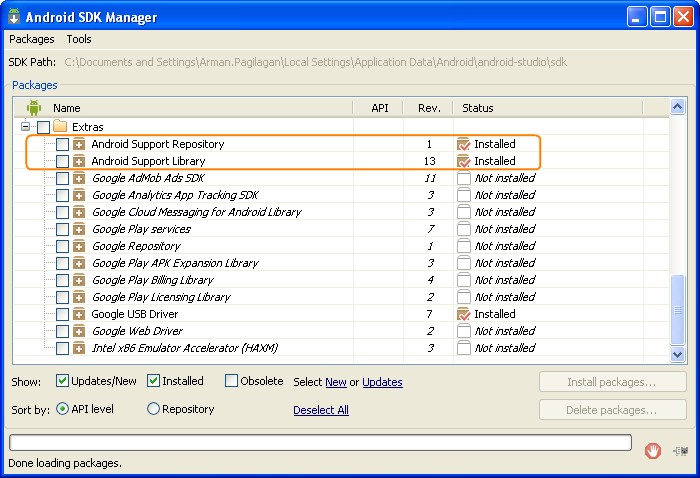Click package icon next to Google Repository
The width and height of the screenshot is (700, 478).
point(79,246)
